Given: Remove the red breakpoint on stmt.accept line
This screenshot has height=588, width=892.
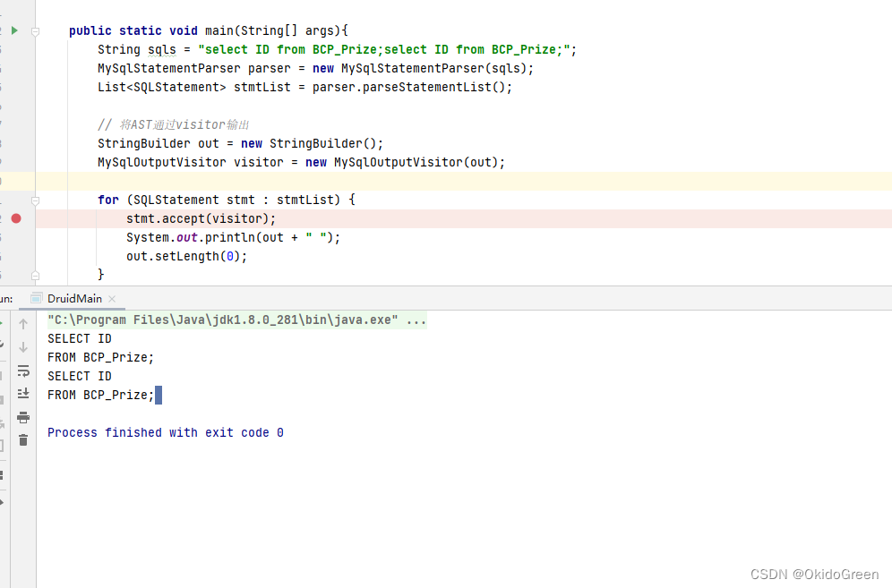Looking at the screenshot, I should coord(16,217).
